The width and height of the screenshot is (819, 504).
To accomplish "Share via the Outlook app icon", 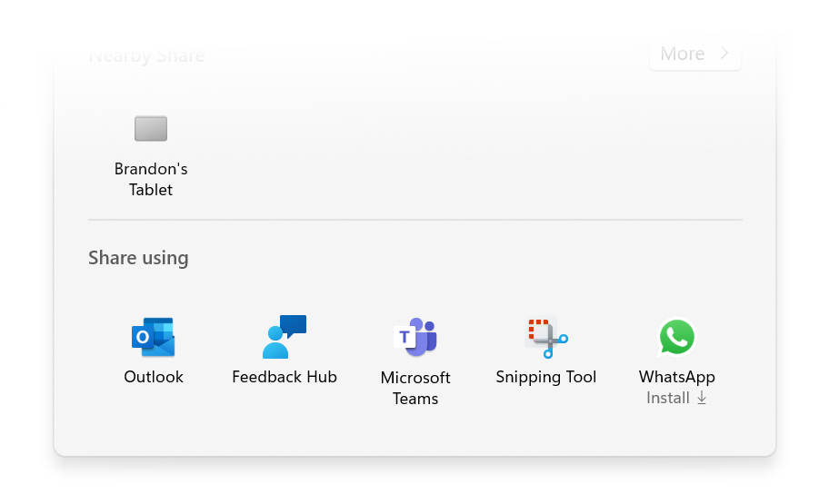I will tap(153, 338).
